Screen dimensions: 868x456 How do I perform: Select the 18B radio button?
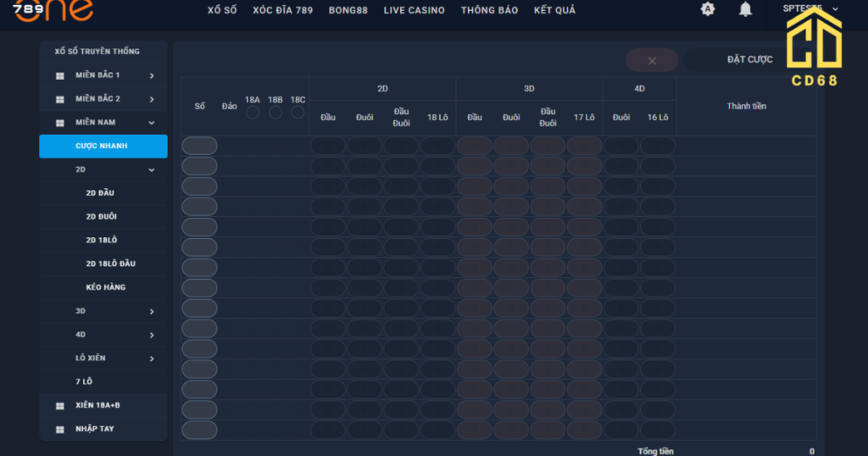click(275, 113)
